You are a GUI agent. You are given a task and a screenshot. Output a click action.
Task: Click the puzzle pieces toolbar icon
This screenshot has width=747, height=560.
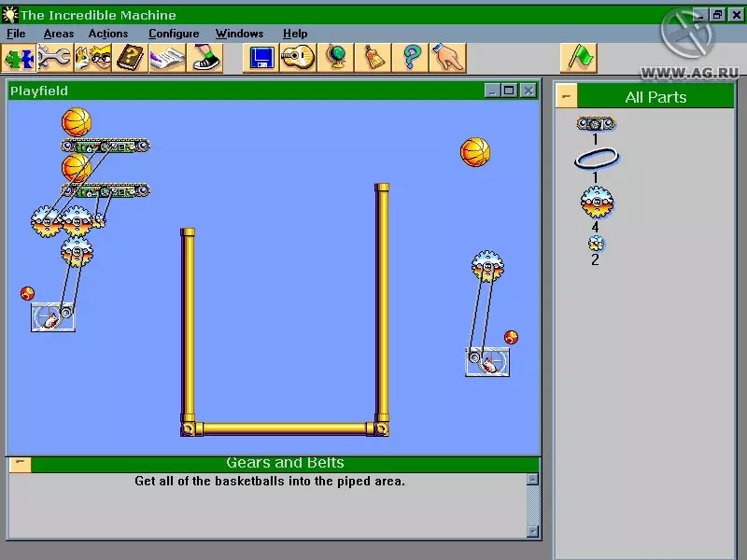pos(19,58)
